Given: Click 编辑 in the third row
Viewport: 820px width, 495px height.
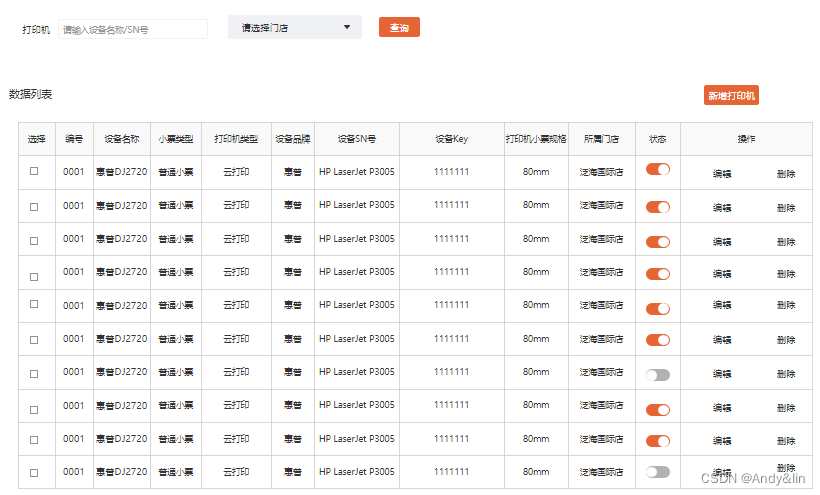Looking at the screenshot, I should pyautogui.click(x=722, y=242).
